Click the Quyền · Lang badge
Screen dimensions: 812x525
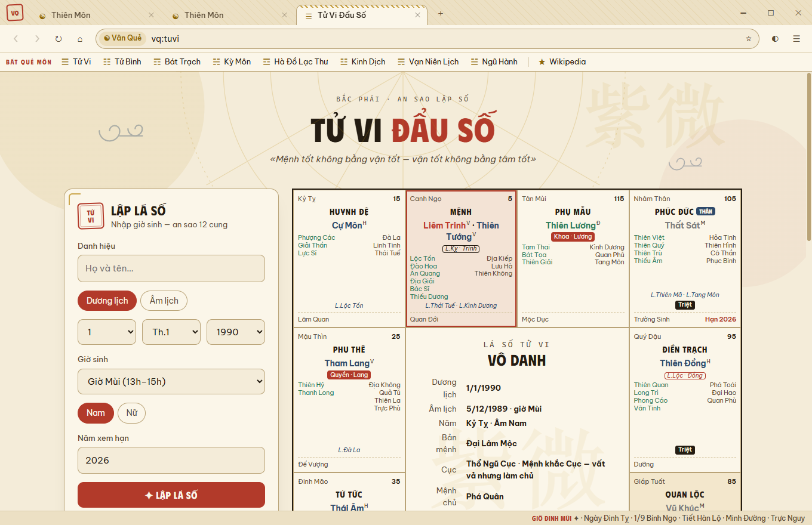pyautogui.click(x=349, y=375)
